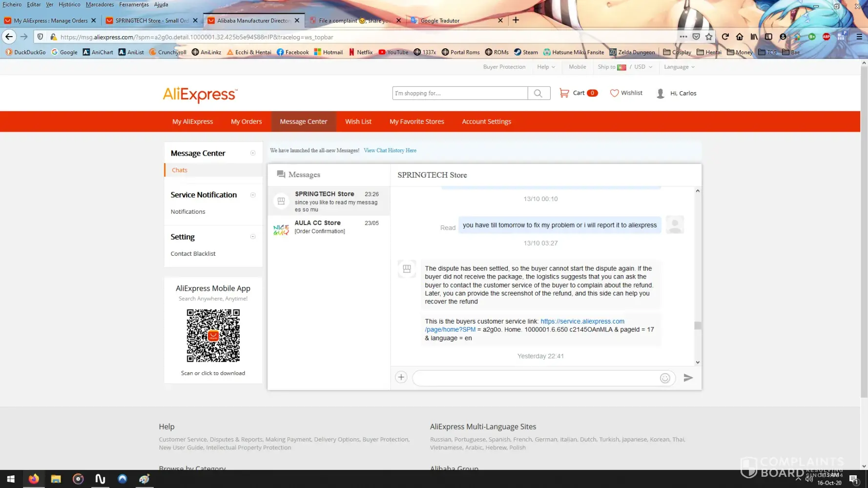Click the Firefox reload page icon

pos(725,37)
